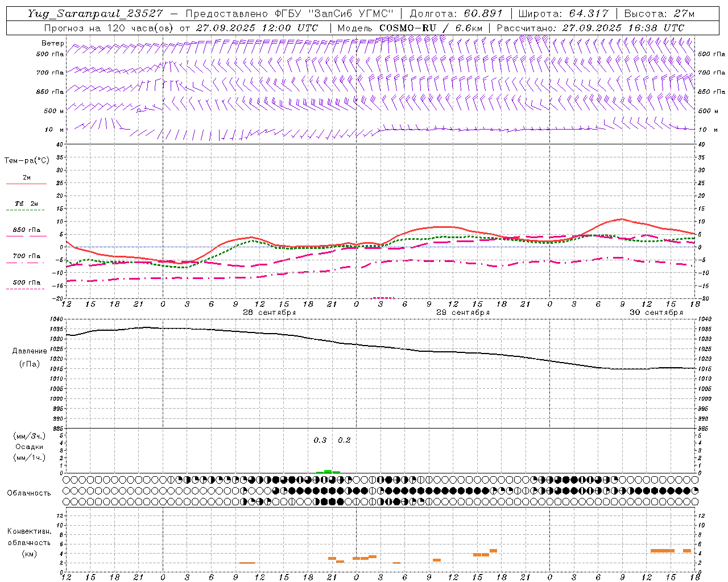Select the Td 2м dew point legend entry
Viewport: 728px width, 582px height.
tap(27, 203)
